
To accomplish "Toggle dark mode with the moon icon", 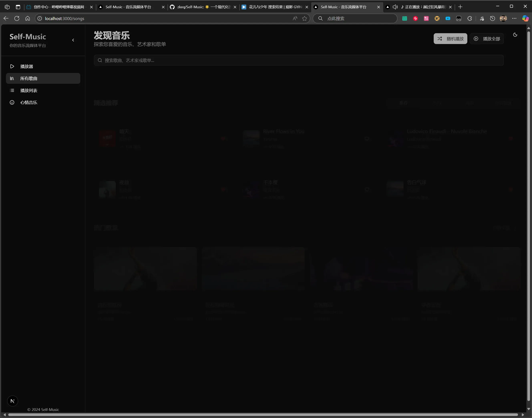I will [515, 35].
